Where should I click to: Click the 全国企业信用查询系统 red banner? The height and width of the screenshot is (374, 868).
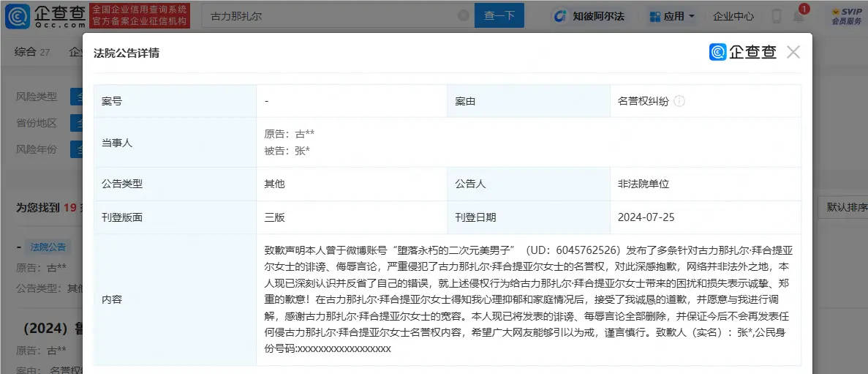pyautogui.click(x=140, y=15)
